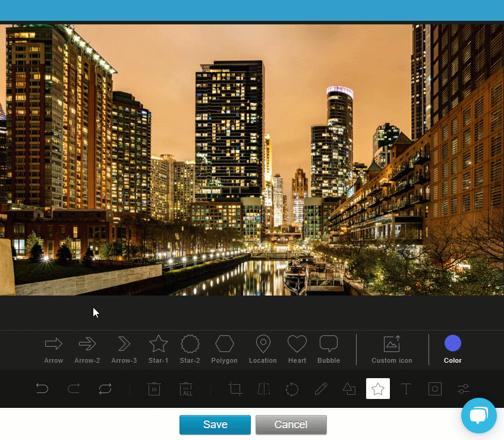Select the Polygon shape

coord(224,350)
